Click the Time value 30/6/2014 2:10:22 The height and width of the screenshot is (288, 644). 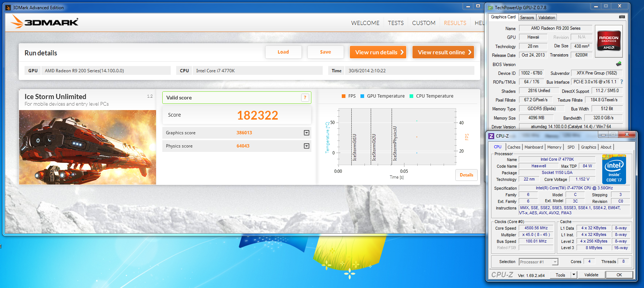click(x=410, y=70)
